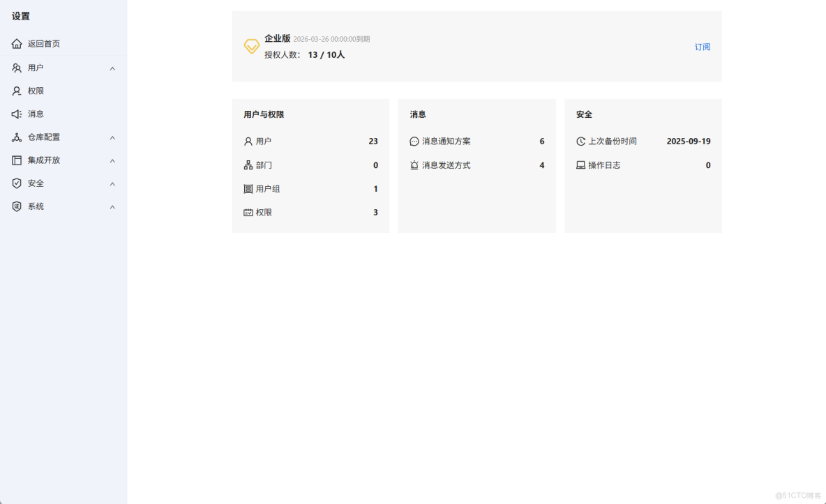Click the speaker icon beside 消息 in sidebar
The width and height of the screenshot is (826, 504).
pyautogui.click(x=17, y=114)
